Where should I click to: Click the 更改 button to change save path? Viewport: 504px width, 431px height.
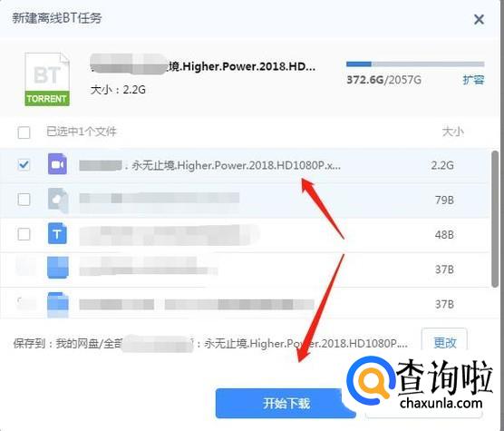tap(444, 342)
